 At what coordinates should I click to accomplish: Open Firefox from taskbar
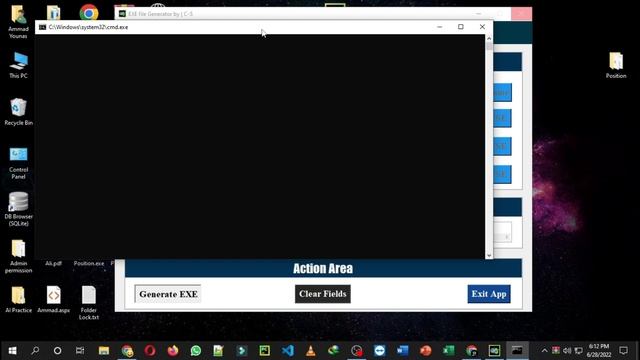(173, 351)
